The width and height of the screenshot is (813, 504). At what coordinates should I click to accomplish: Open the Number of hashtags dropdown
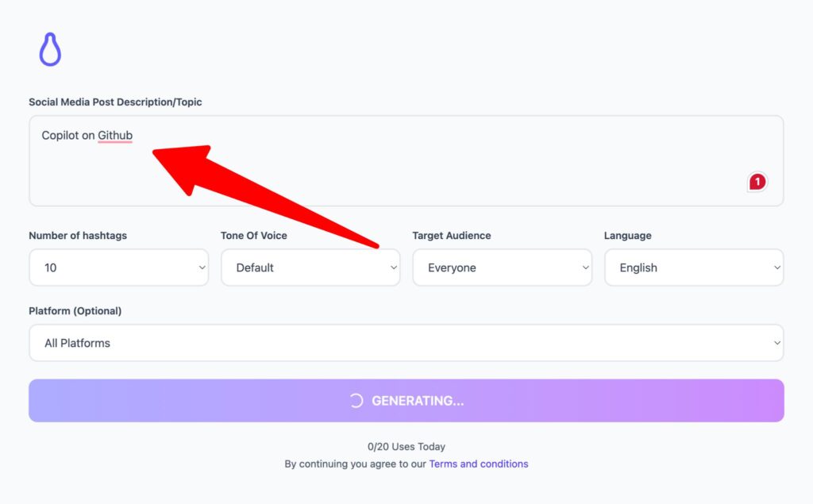(x=118, y=267)
